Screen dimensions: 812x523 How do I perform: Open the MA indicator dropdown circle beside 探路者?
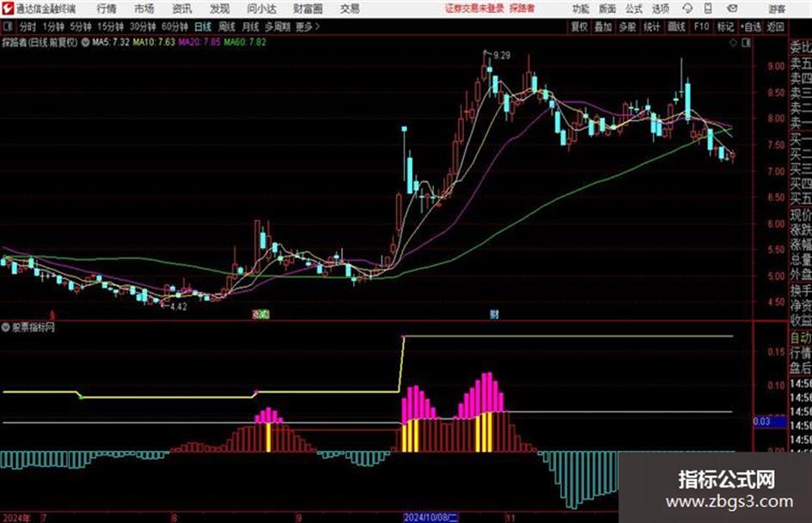(85, 42)
